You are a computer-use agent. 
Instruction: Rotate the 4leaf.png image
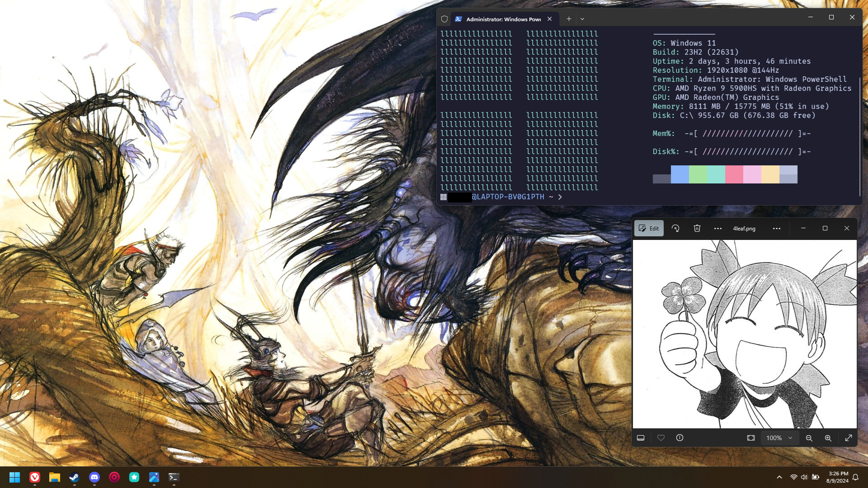(675, 229)
